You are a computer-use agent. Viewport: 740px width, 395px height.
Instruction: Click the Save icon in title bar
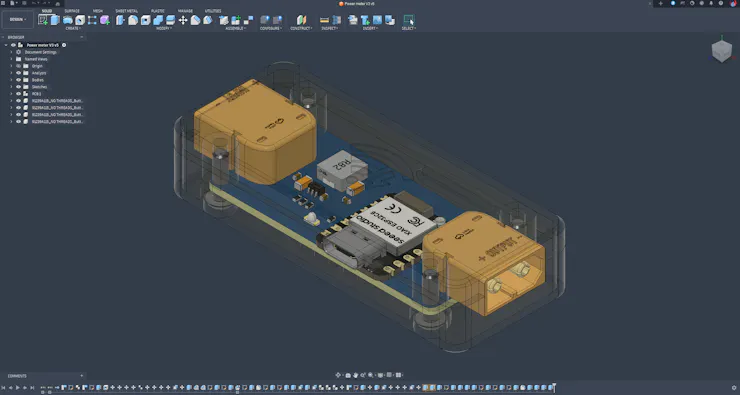coord(24,3)
